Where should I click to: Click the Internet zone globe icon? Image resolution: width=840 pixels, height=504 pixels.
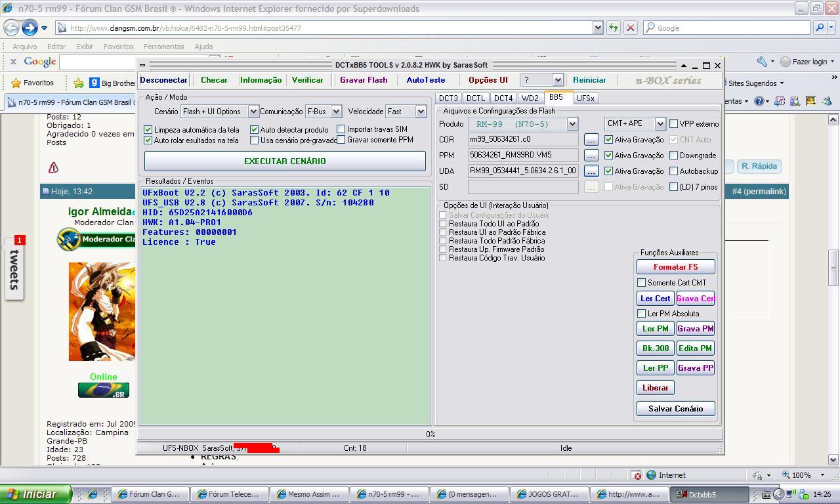[x=651, y=475]
